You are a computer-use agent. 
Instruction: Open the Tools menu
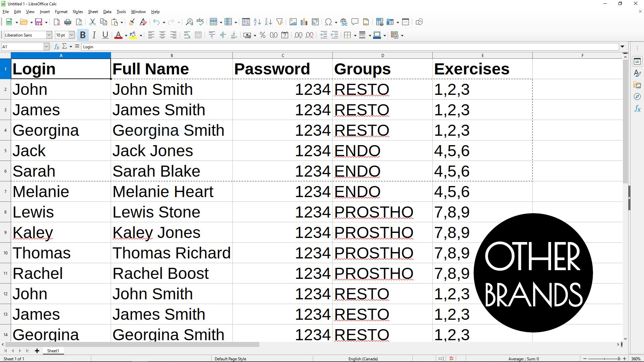tap(121, 12)
